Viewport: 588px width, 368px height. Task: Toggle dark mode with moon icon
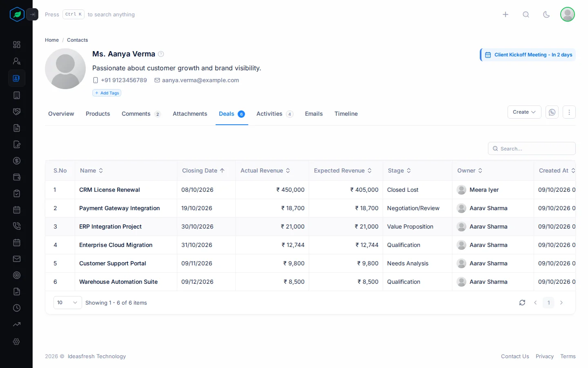click(546, 14)
